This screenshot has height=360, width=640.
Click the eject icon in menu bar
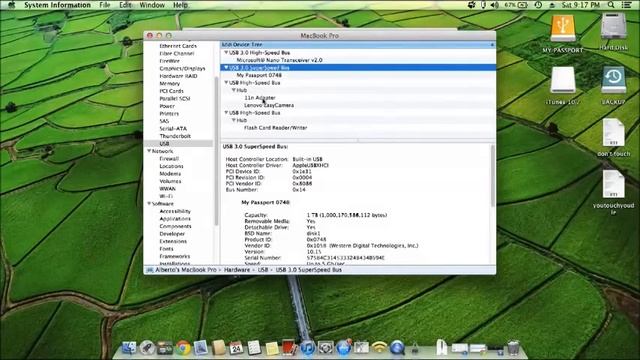click(x=552, y=5)
